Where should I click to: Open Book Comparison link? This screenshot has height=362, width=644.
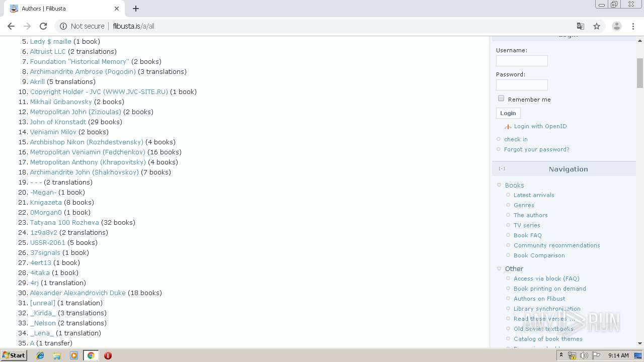tap(539, 255)
